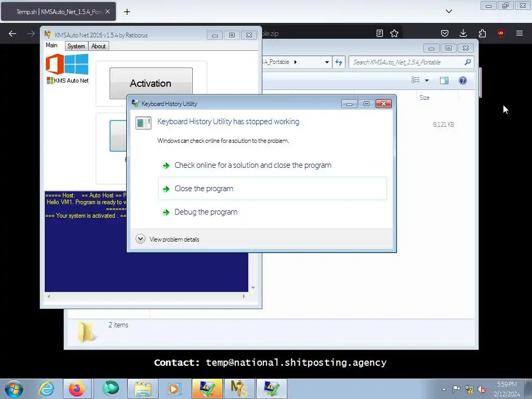Click the down arrow of KMSAuto log scrollbar
532x399 pixels.
pyautogui.click(x=253, y=288)
